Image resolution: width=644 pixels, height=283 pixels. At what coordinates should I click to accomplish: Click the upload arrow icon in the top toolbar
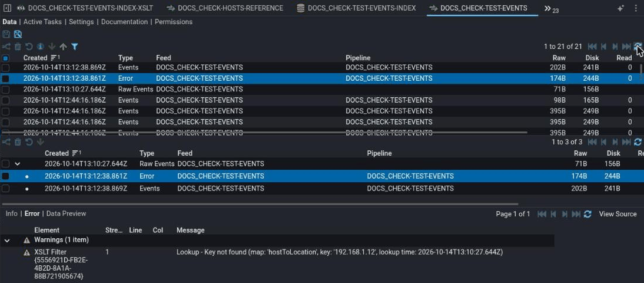click(x=63, y=47)
